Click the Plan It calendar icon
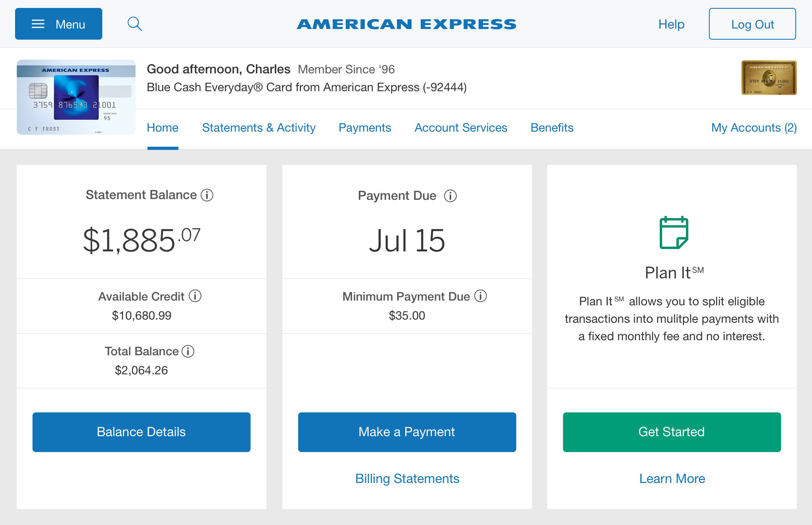 click(x=674, y=232)
